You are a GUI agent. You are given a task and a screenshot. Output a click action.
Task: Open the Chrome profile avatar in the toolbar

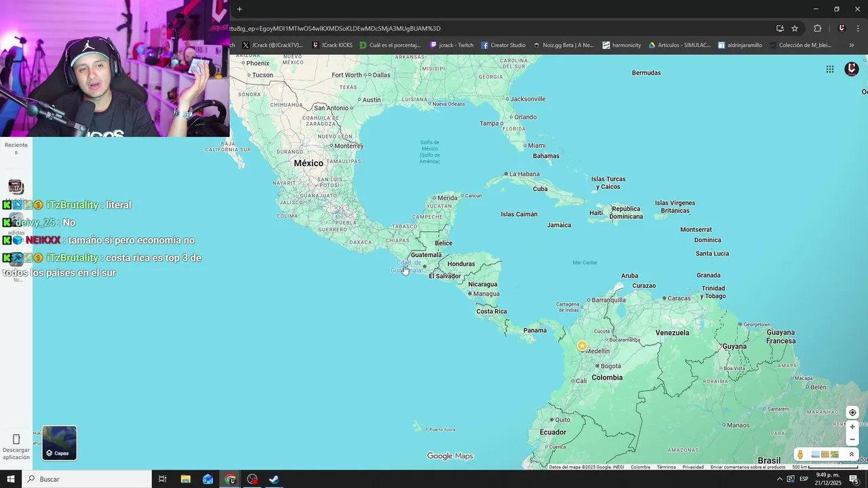(842, 28)
